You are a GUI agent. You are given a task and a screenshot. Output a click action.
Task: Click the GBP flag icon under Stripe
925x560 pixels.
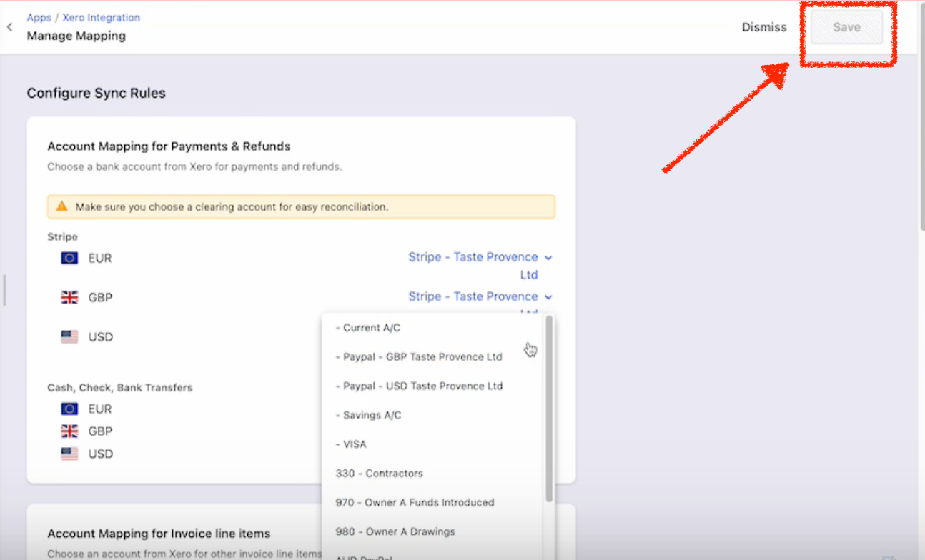(68, 297)
